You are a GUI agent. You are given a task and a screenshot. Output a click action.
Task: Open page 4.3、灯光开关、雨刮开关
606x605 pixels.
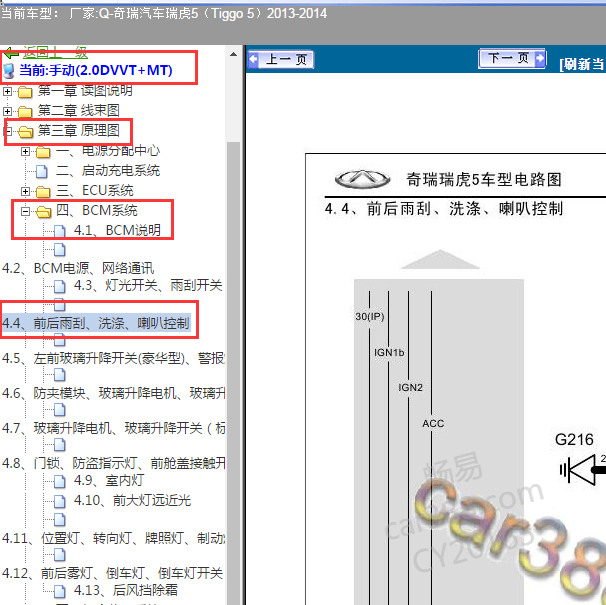point(148,286)
